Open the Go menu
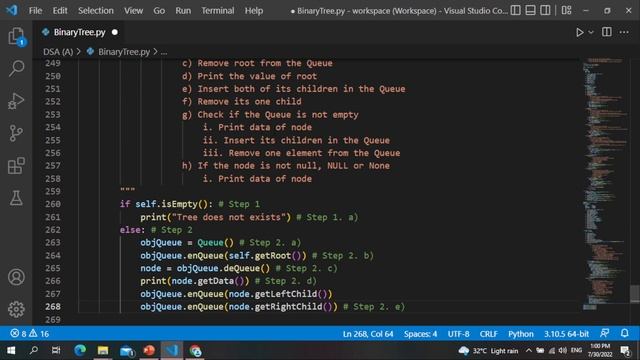Image resolution: width=640 pixels, height=360 pixels. coord(159,11)
